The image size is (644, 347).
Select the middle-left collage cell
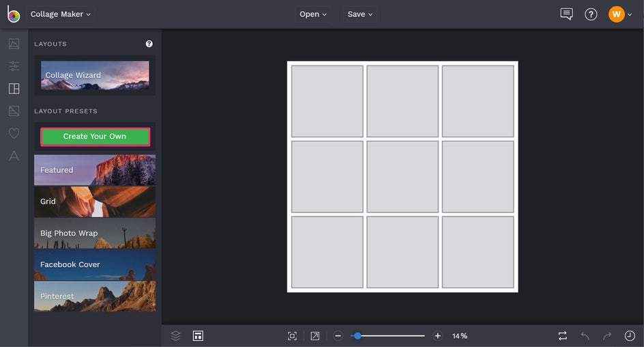point(327,177)
